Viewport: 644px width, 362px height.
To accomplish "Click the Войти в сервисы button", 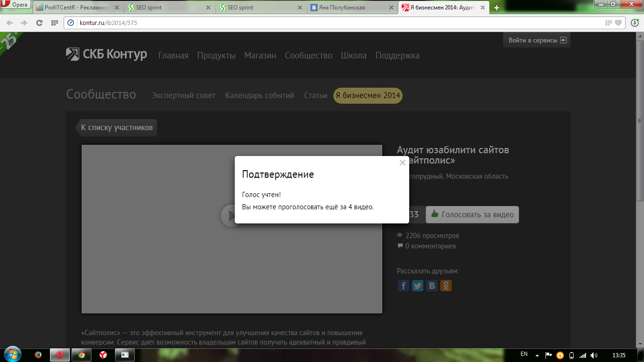I will point(537,40).
